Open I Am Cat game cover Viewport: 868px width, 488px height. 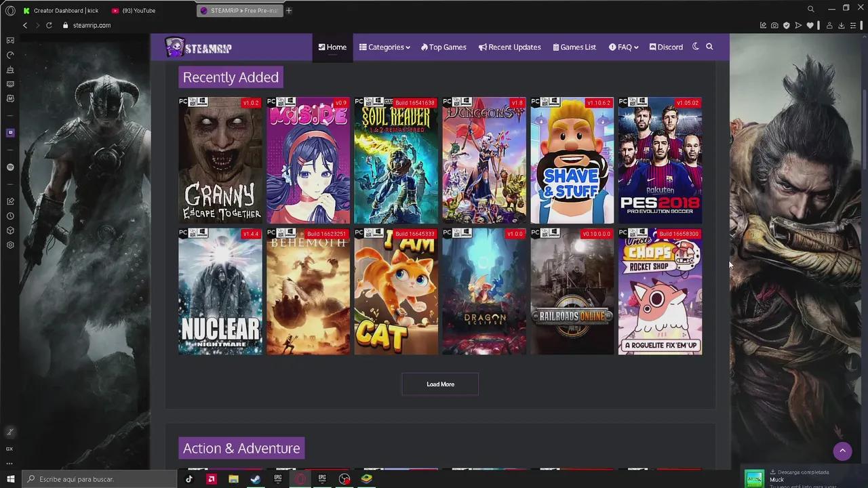(396, 291)
